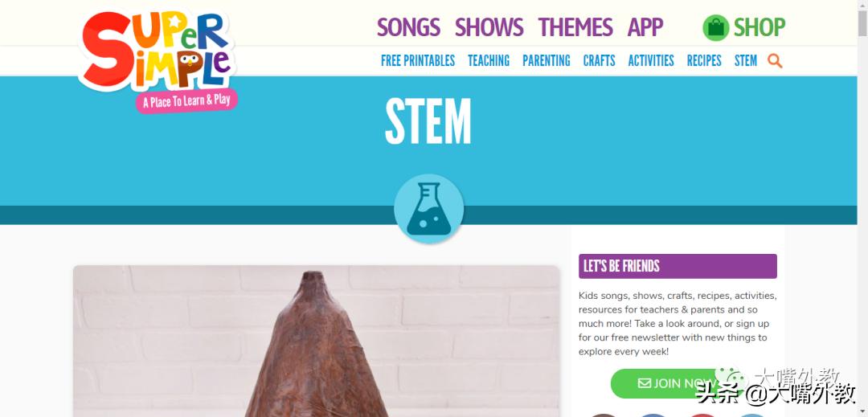Select STEM in the secondary navigation
The height and width of the screenshot is (417, 868).
(746, 61)
